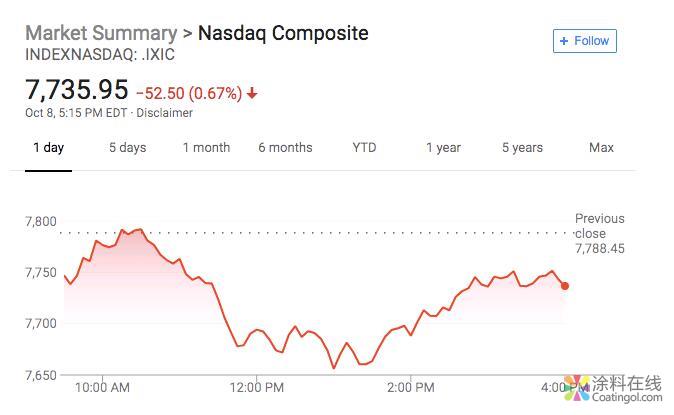
Task: Switch to the 5 days tab
Action: 127,148
